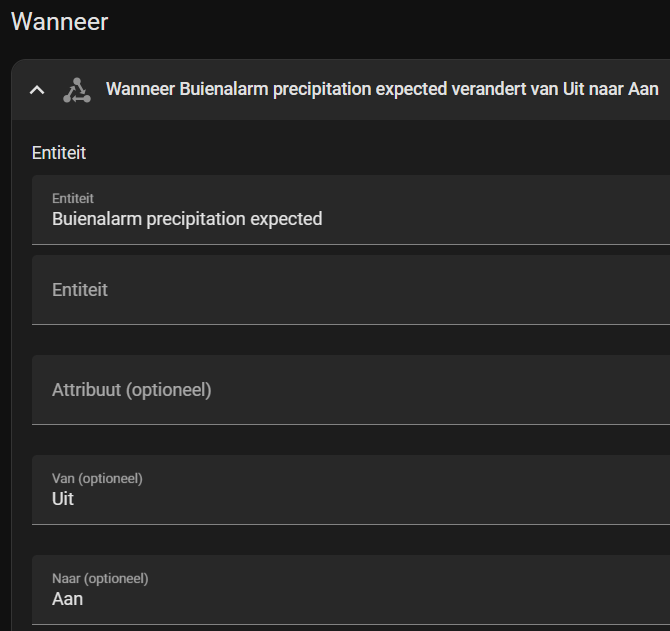The image size is (670, 631).
Task: Select the 'Uit' value text
Action: click(63, 499)
